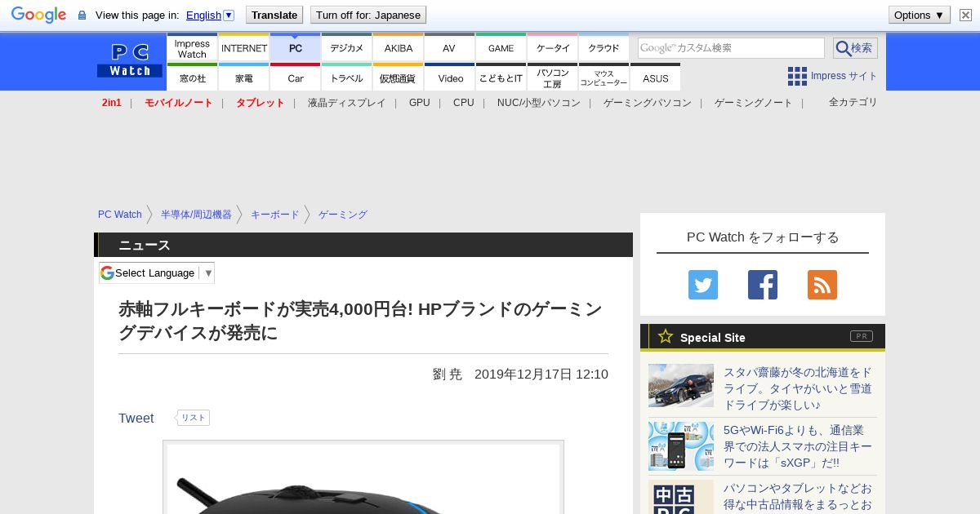The width and height of the screenshot is (980, 514).
Task: Open the Car tab
Action: (x=296, y=78)
